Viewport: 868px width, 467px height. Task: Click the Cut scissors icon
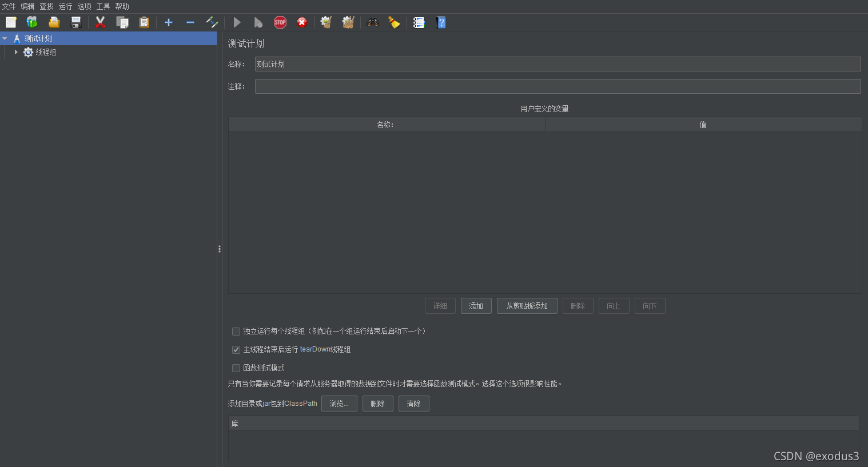tap(101, 22)
